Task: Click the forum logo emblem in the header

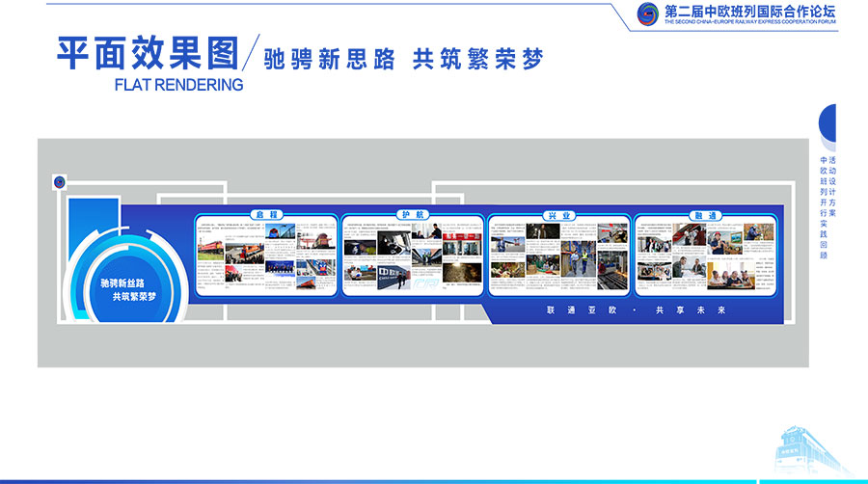Action: (x=650, y=13)
